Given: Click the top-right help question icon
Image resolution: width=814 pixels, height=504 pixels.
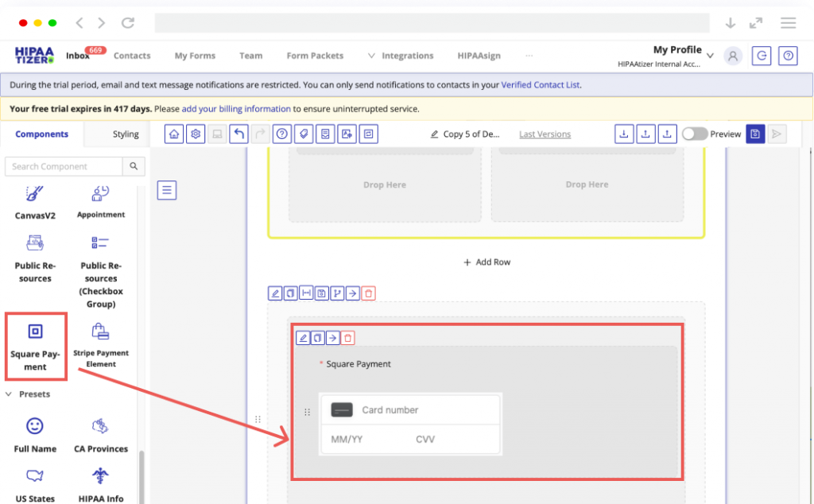Looking at the screenshot, I should (788, 56).
